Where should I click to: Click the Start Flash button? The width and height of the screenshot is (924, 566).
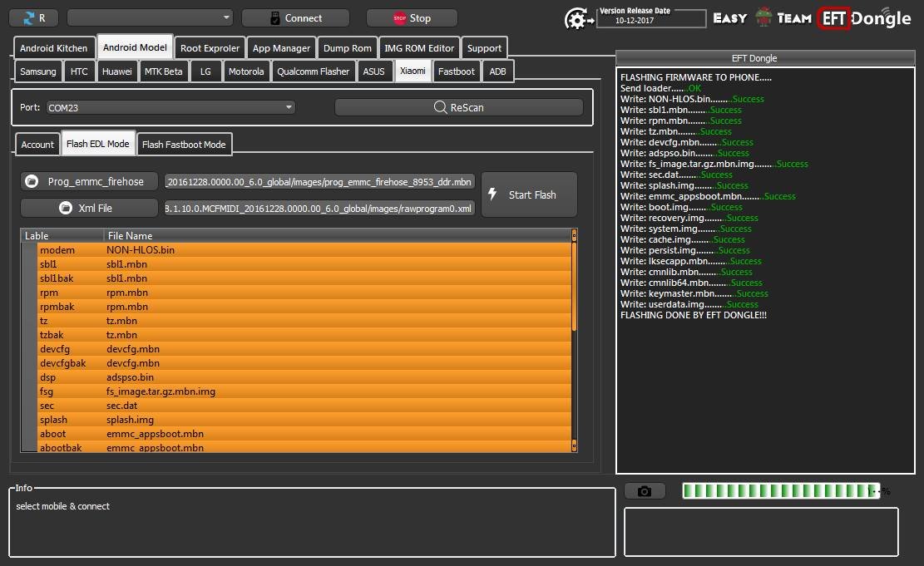tap(529, 194)
